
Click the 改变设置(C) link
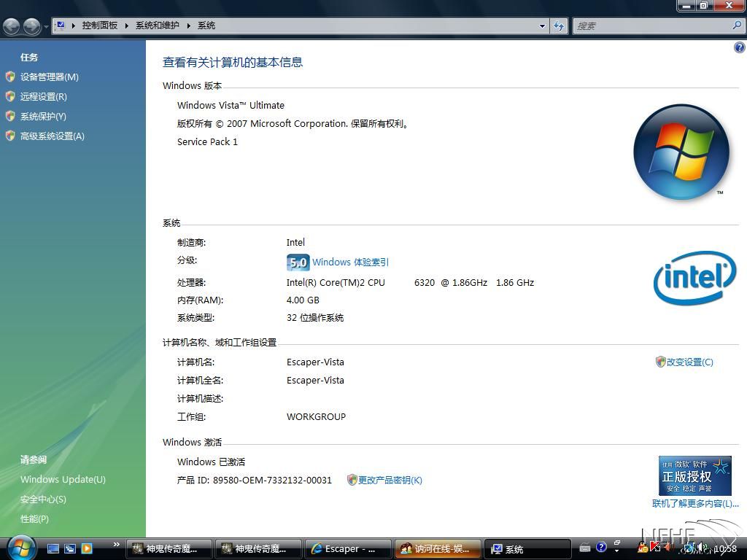tap(689, 362)
